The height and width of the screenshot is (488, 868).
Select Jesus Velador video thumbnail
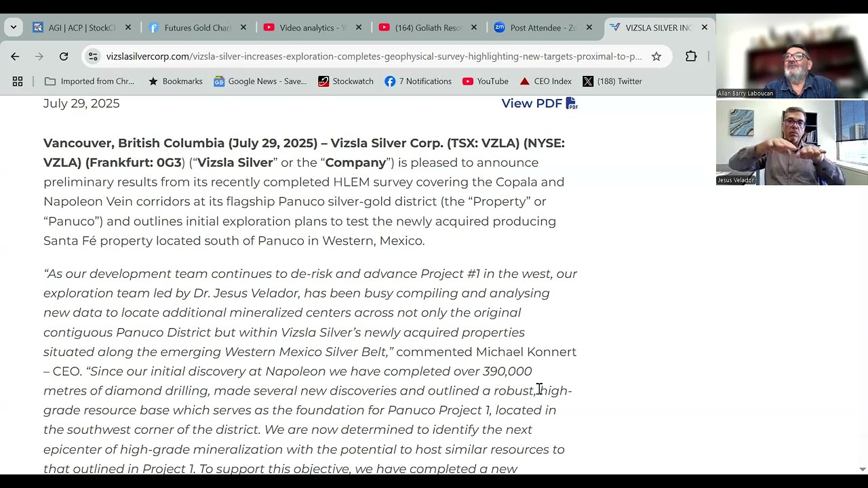792,143
